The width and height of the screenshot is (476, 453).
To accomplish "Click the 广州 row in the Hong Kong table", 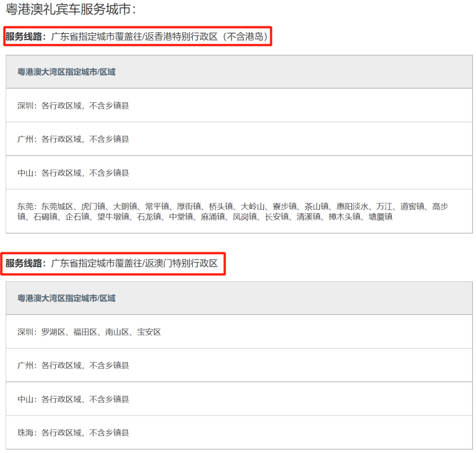I will [x=73, y=139].
